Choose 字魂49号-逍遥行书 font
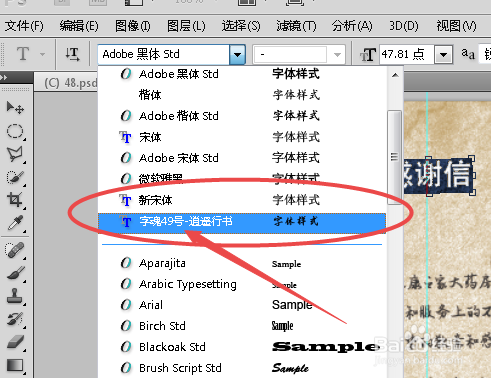The height and width of the screenshot is (378, 491). (x=242, y=222)
